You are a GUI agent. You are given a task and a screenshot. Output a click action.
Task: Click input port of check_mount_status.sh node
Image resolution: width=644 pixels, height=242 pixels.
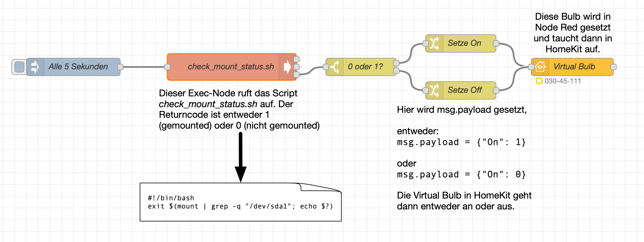pos(167,67)
